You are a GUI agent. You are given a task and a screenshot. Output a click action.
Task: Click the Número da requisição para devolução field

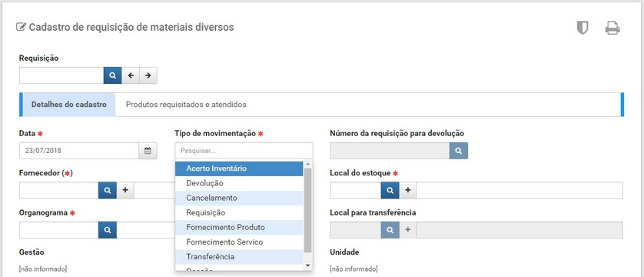tap(390, 151)
